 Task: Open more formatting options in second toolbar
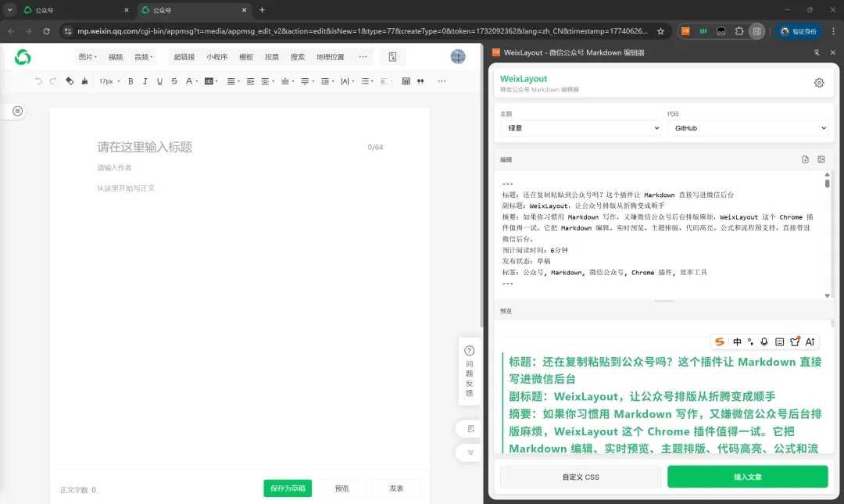point(442,81)
